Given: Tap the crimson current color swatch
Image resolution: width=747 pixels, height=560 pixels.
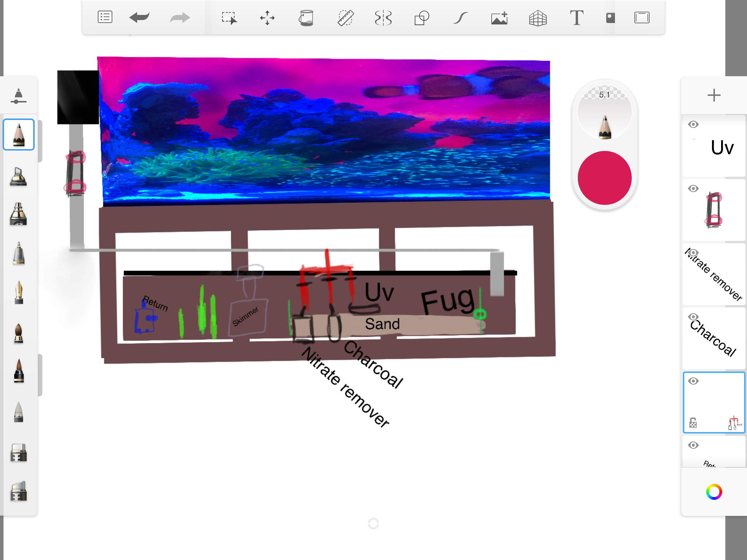Looking at the screenshot, I should [x=605, y=178].
